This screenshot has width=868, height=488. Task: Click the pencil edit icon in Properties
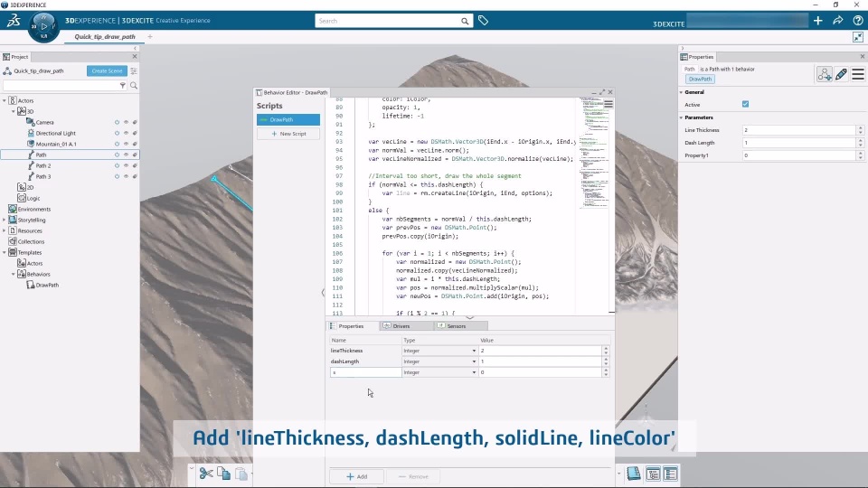[841, 74]
